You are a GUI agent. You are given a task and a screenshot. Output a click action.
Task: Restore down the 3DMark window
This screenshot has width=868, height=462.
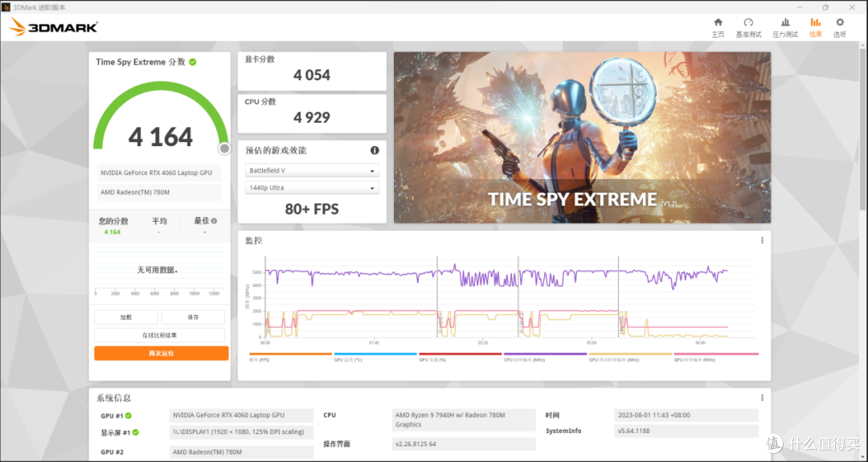click(825, 7)
